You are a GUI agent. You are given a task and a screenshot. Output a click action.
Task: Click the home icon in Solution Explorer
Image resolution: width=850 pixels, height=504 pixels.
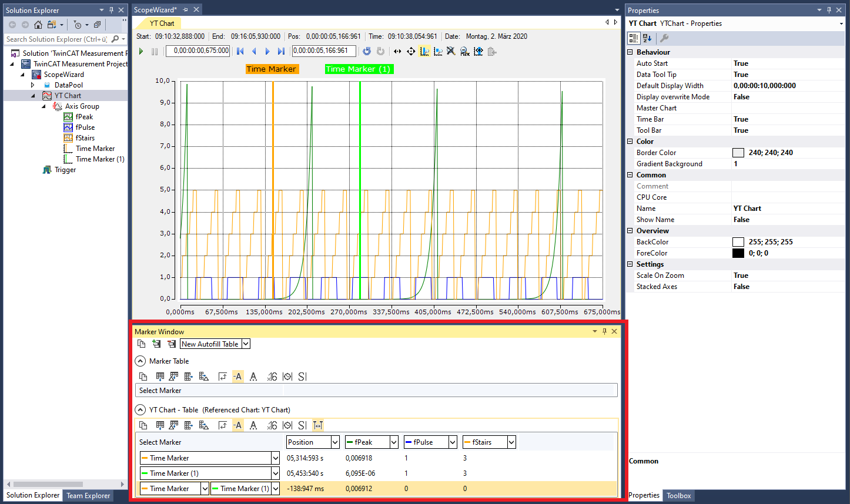[38, 25]
